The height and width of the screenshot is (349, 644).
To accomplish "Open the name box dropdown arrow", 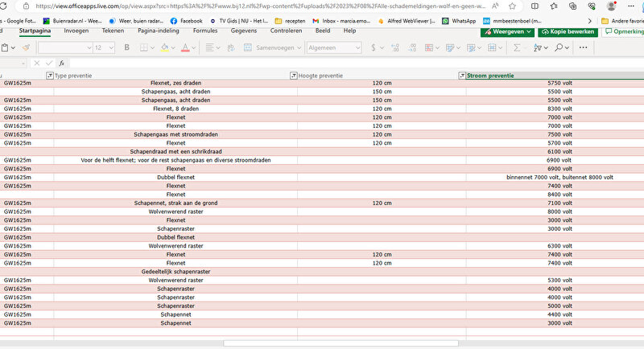I will coord(23,64).
